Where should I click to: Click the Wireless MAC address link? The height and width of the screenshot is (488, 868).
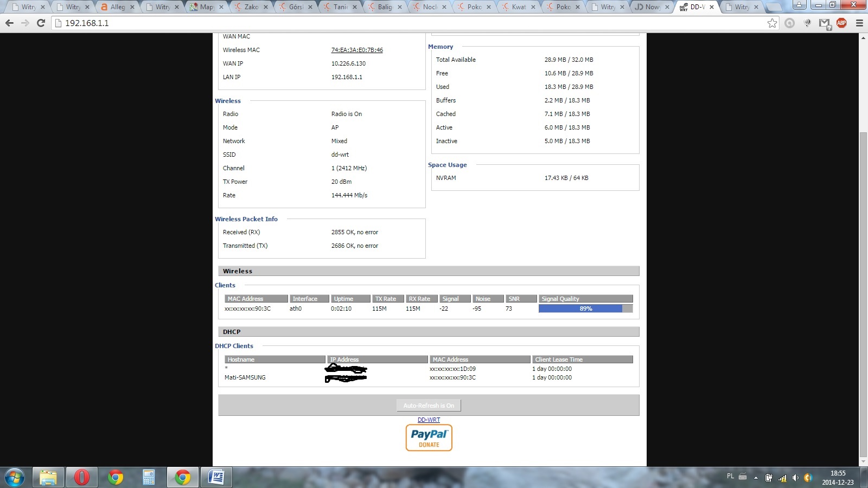[357, 50]
